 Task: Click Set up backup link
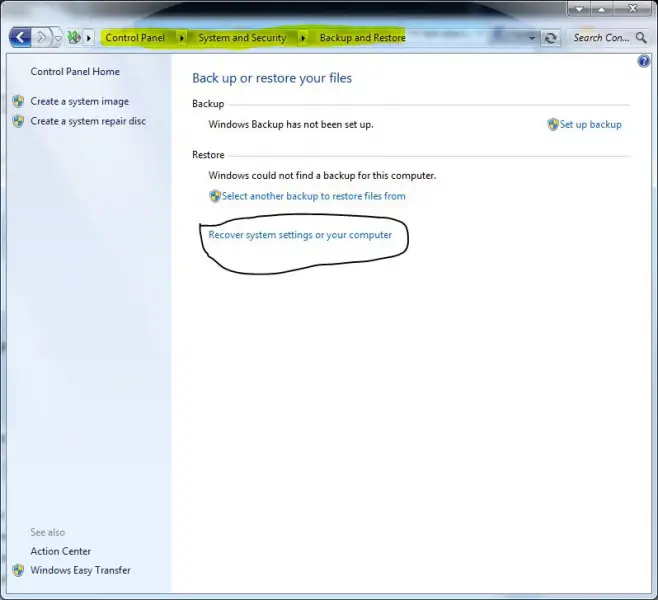pos(590,125)
